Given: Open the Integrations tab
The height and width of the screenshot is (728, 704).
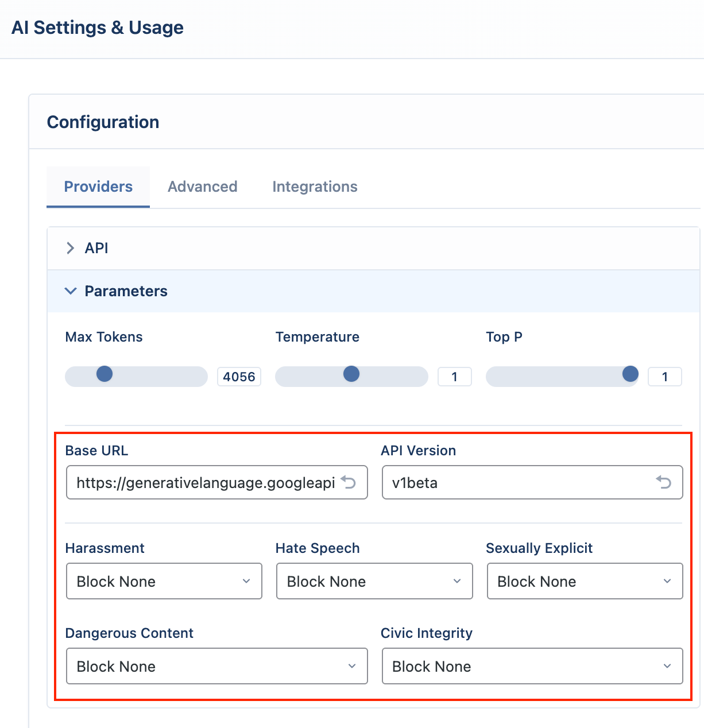Looking at the screenshot, I should tap(315, 187).
